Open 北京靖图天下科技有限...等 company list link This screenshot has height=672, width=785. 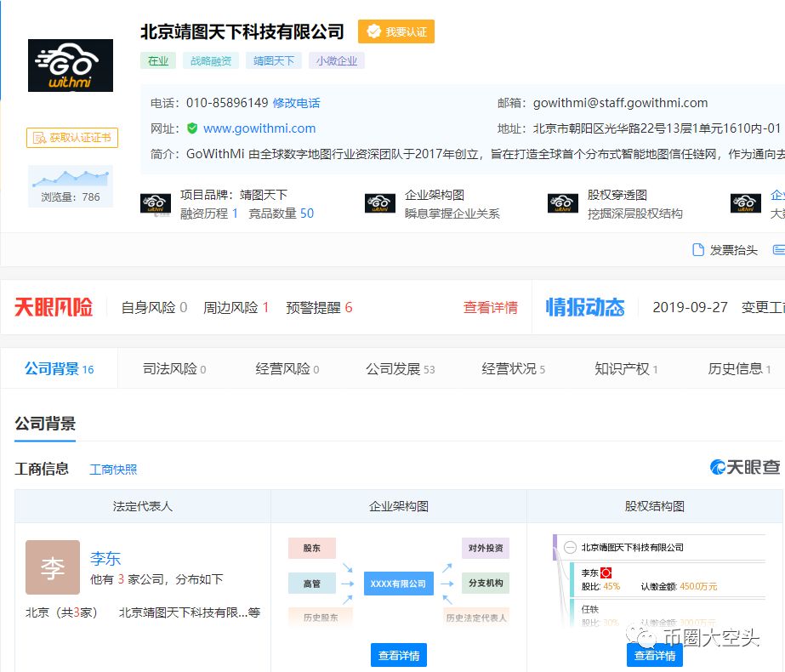tap(190, 612)
